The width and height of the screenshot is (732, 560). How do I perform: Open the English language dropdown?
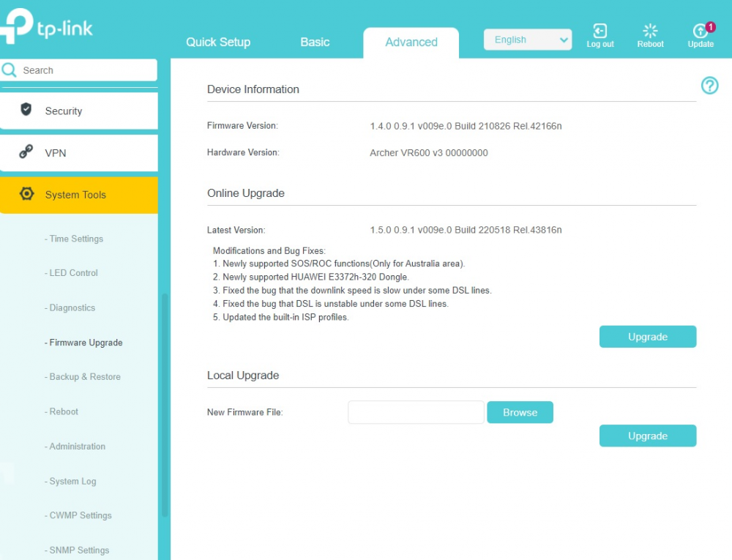tap(527, 40)
